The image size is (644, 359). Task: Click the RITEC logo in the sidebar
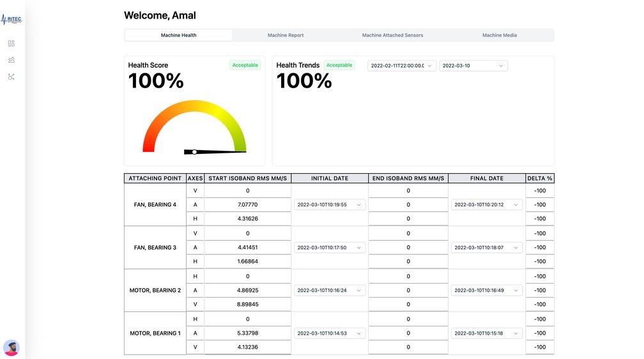pos(11,19)
